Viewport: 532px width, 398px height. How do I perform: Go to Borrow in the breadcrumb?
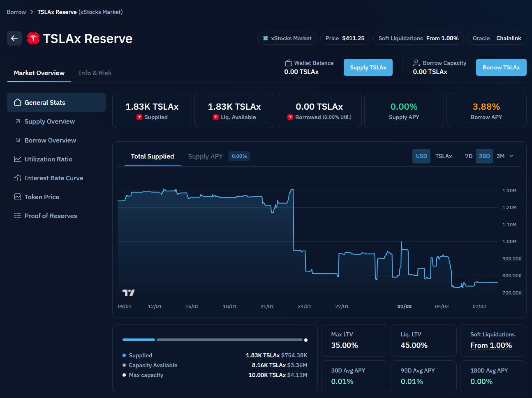point(16,12)
